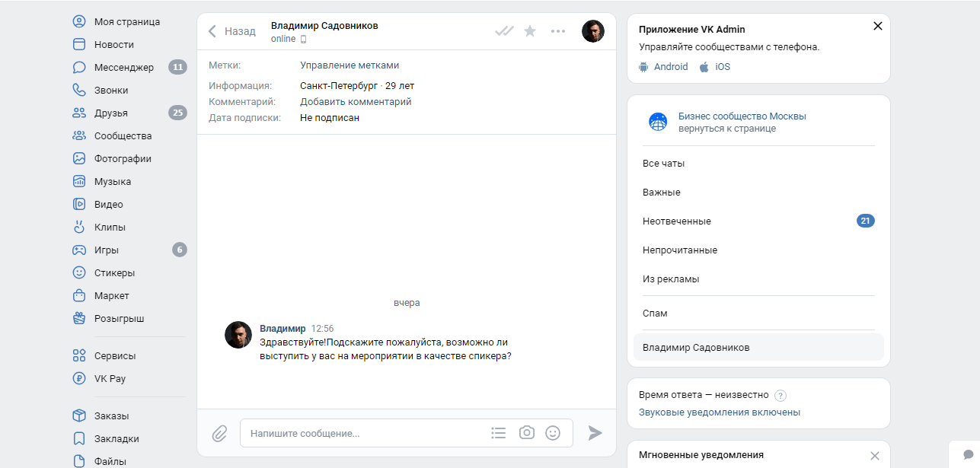Image resolution: width=980 pixels, height=468 pixels.
Task: Toggle Звуковые уведомления включены link
Action: (720, 412)
